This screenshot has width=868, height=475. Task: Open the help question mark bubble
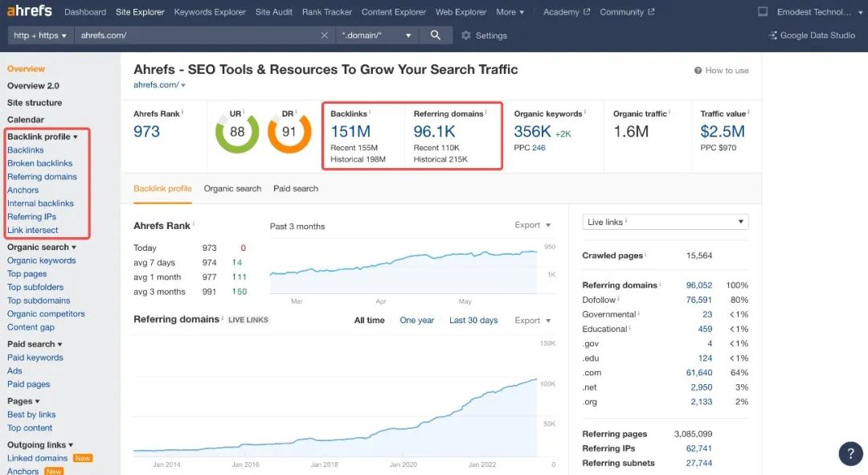tap(850, 453)
